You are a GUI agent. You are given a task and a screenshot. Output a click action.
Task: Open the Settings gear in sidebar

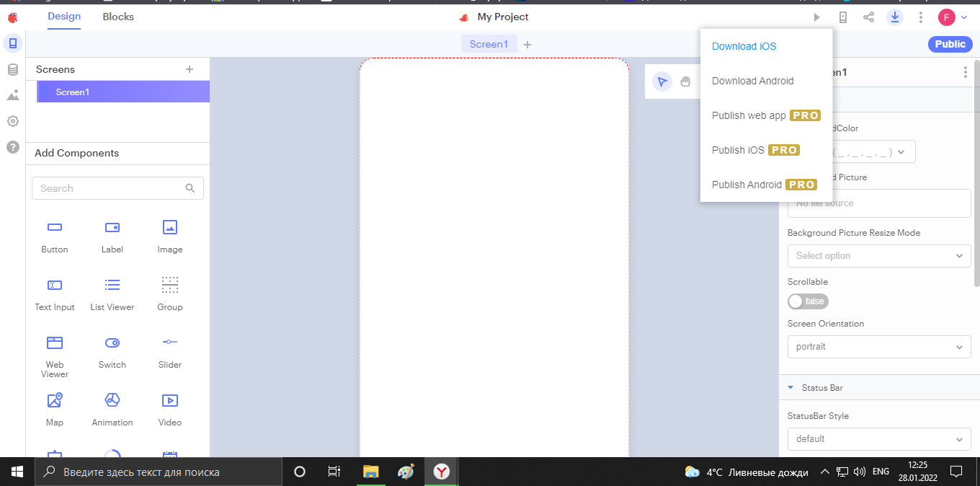point(12,121)
